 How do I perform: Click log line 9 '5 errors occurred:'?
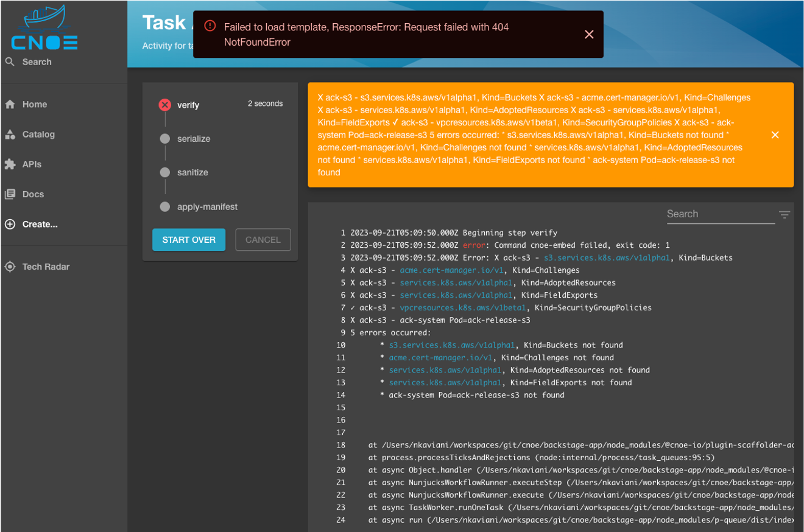pyautogui.click(x=390, y=333)
